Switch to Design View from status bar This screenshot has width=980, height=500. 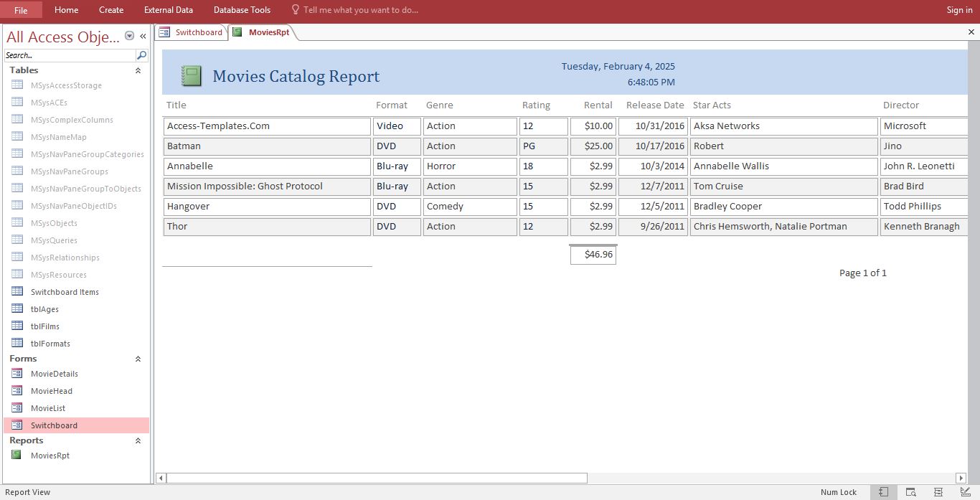(x=965, y=492)
